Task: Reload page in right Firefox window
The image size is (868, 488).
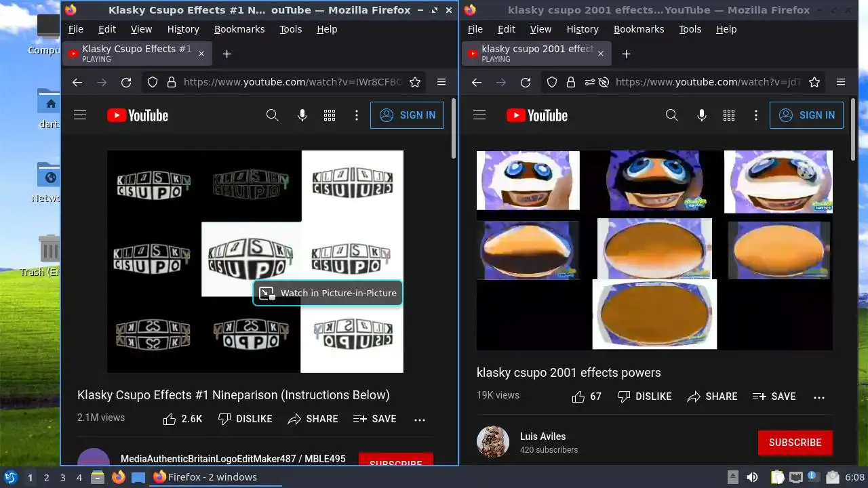Action: (526, 82)
